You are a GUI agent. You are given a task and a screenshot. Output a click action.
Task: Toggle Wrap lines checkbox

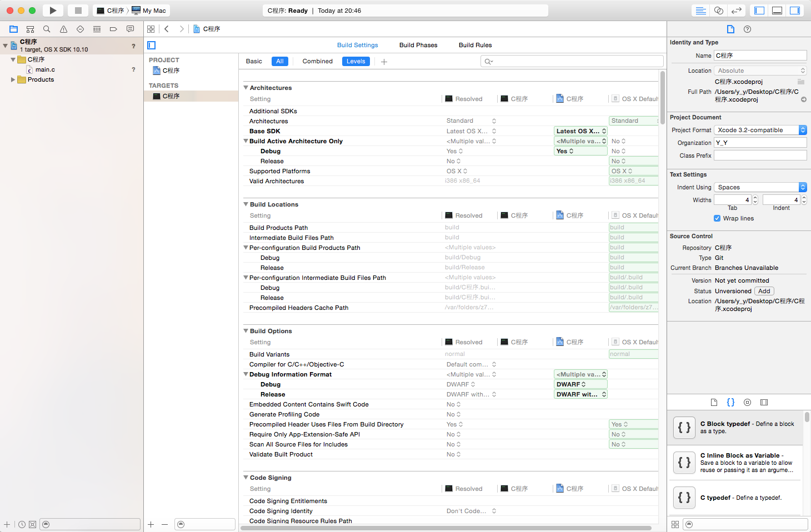(717, 218)
